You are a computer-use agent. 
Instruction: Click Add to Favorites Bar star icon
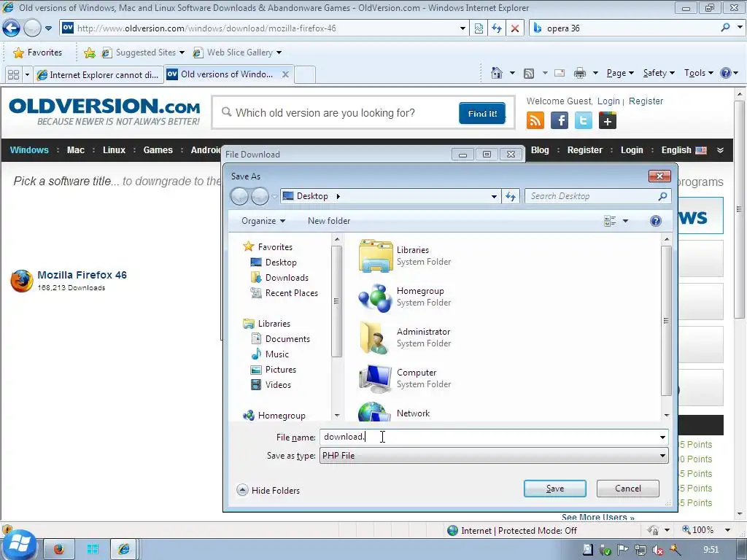click(89, 52)
